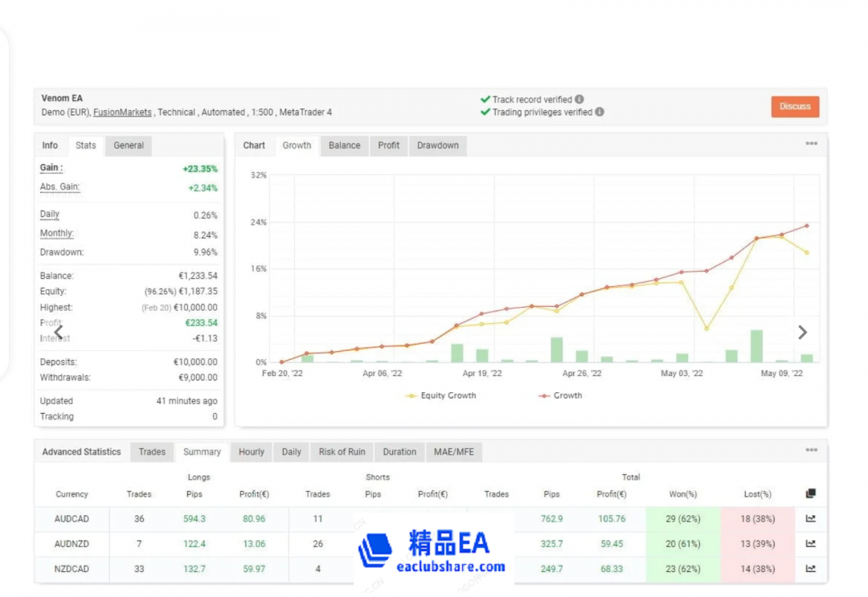The image size is (868, 597).
Task: Click the chart icon in AUDCAD row
Action: tap(810, 519)
